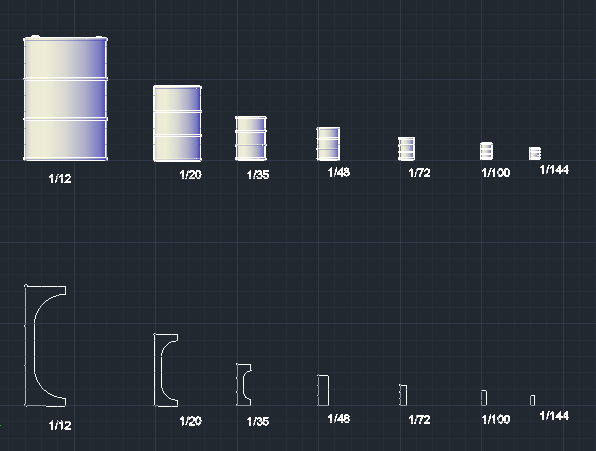Pick the 1/100 profile outline
The height and width of the screenshot is (451, 596).
484,398
